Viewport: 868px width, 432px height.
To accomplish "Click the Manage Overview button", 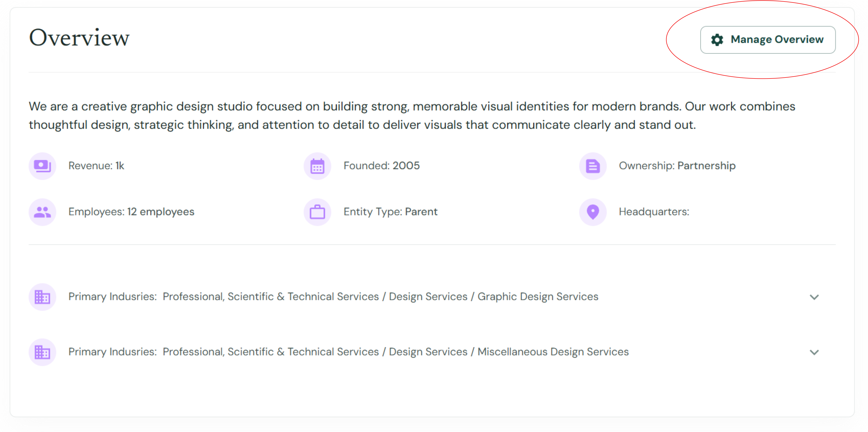I will (768, 40).
